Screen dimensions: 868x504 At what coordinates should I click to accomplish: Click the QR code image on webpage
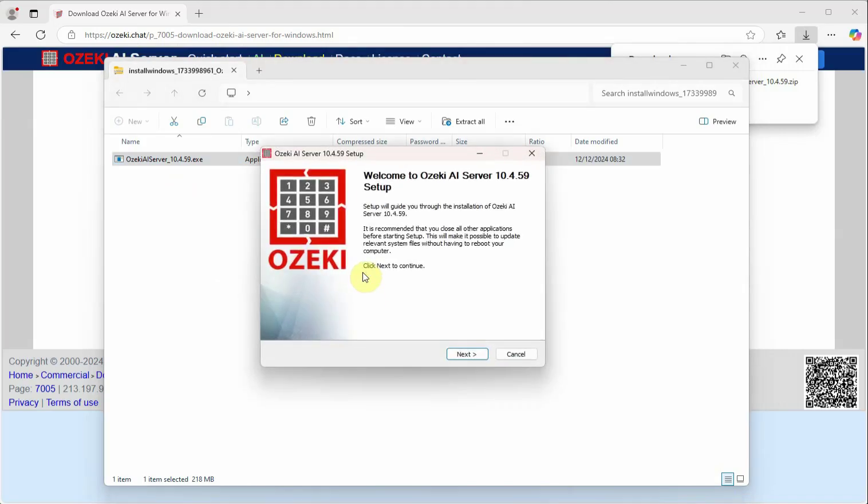pos(831,382)
